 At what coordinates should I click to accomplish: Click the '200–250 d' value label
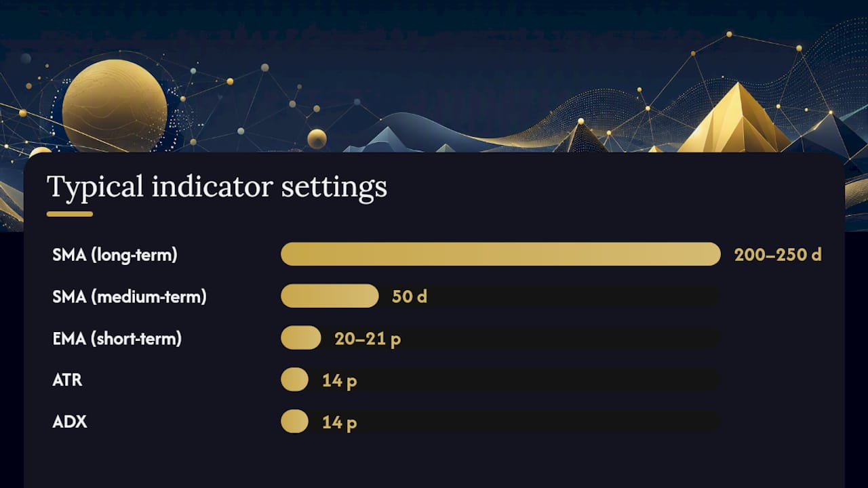[778, 255]
